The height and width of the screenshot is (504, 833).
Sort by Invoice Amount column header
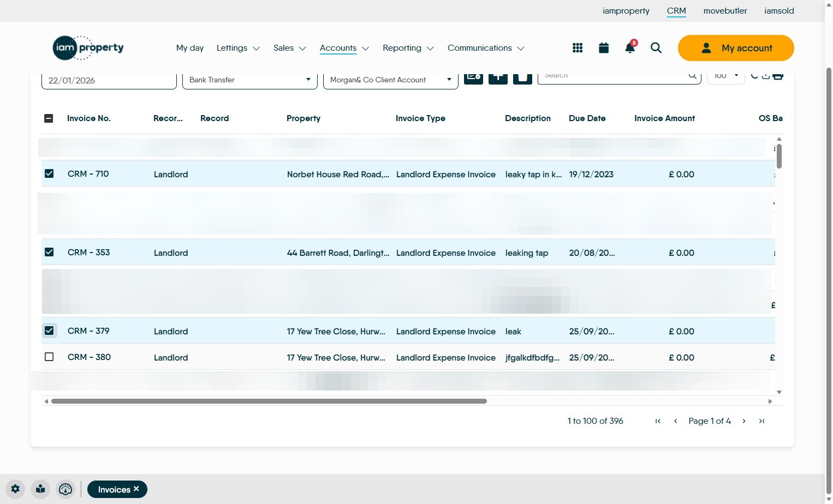[664, 118]
